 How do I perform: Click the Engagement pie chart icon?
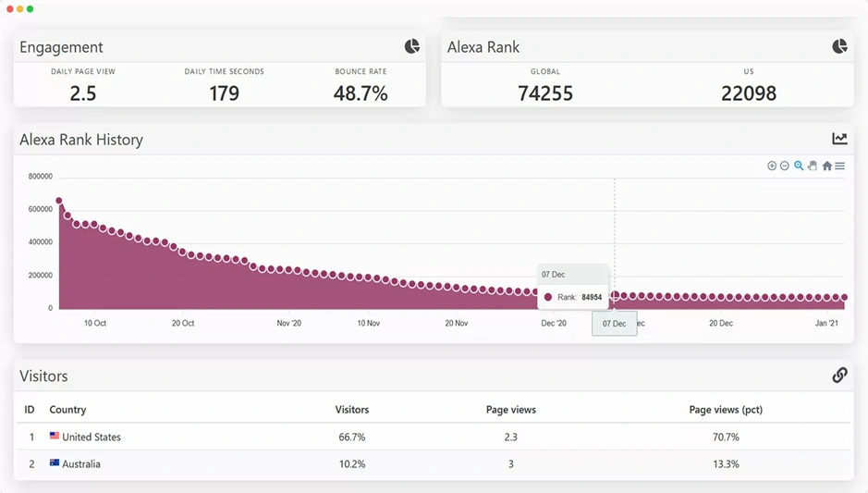pos(412,46)
